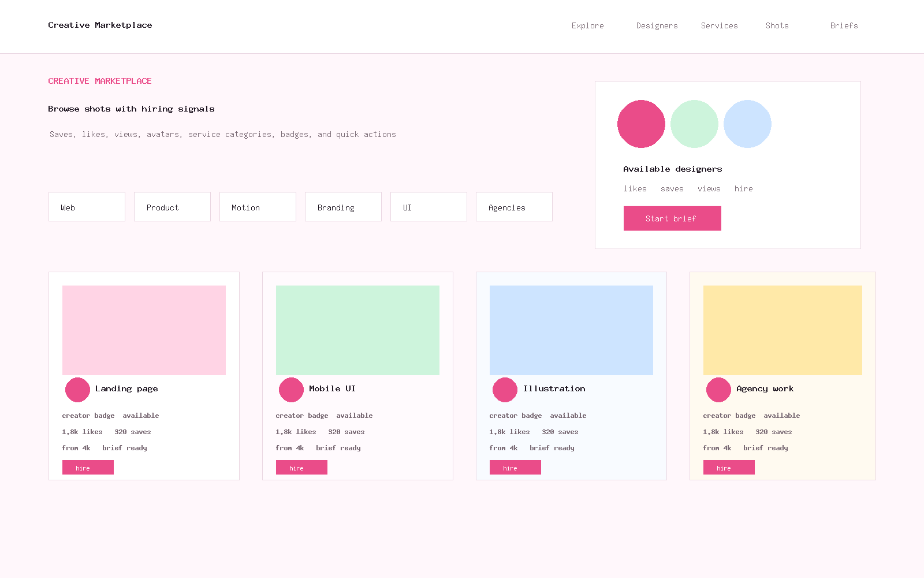Click the 'Mobile UI' shot title
The width and height of the screenshot is (924, 578).
click(x=332, y=389)
